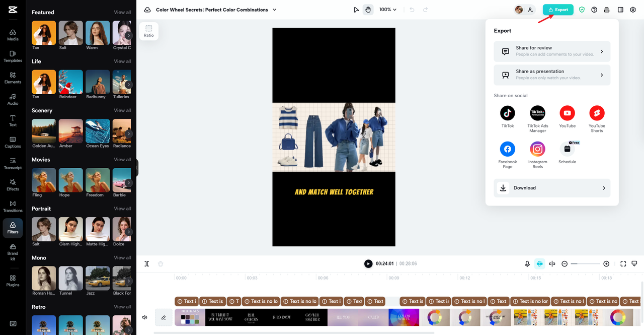This screenshot has height=335, width=644.
Task: Open the Transitions panel
Action: tap(13, 207)
